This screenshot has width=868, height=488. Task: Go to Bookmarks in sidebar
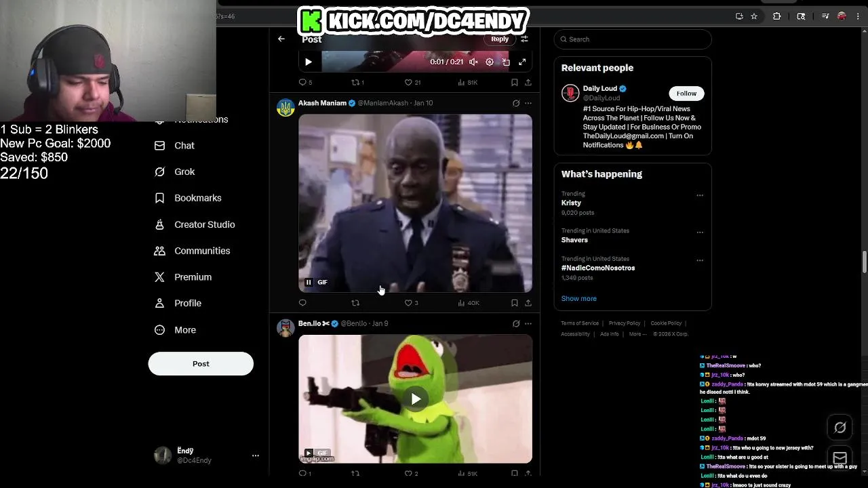pyautogui.click(x=189, y=198)
